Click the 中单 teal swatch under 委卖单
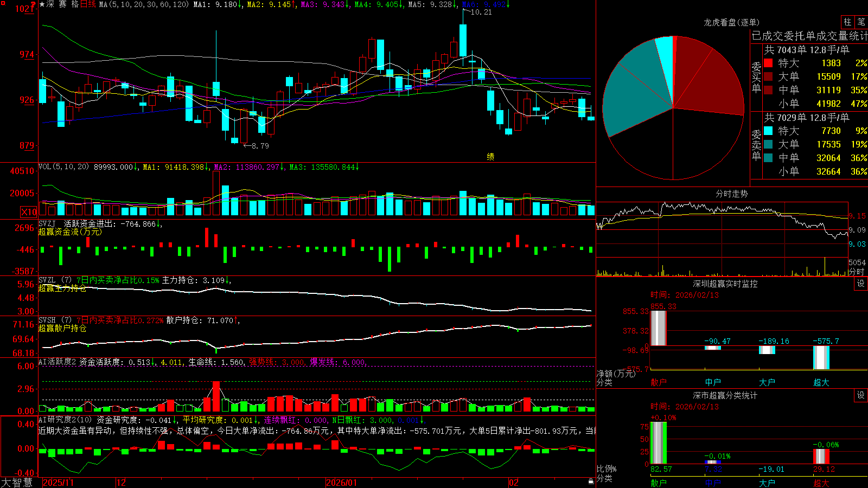The width and height of the screenshot is (868, 488). [x=768, y=158]
